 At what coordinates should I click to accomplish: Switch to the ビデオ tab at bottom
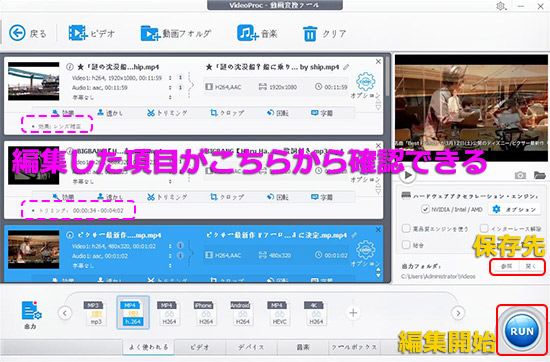(x=200, y=347)
